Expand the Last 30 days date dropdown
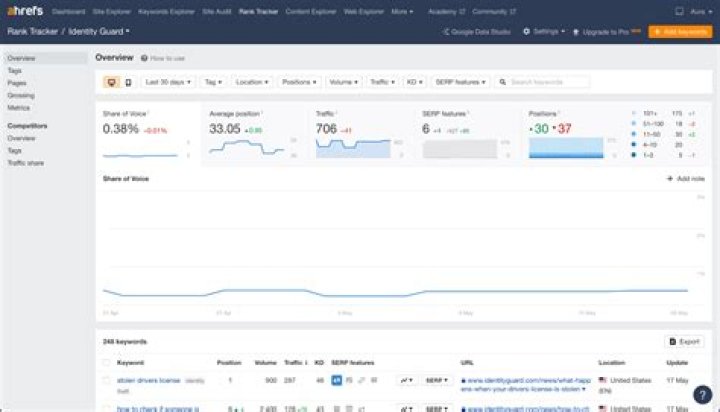The height and width of the screenshot is (412, 720). [168, 82]
